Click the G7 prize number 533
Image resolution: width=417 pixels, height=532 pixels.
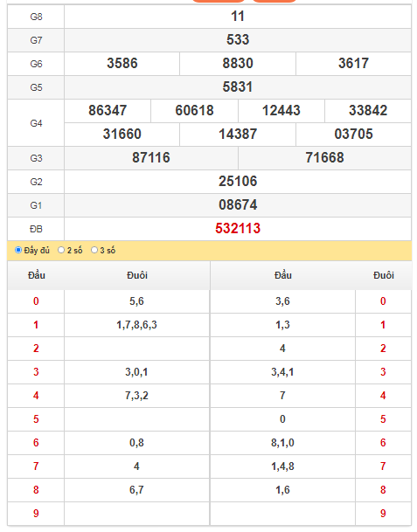coord(238,39)
